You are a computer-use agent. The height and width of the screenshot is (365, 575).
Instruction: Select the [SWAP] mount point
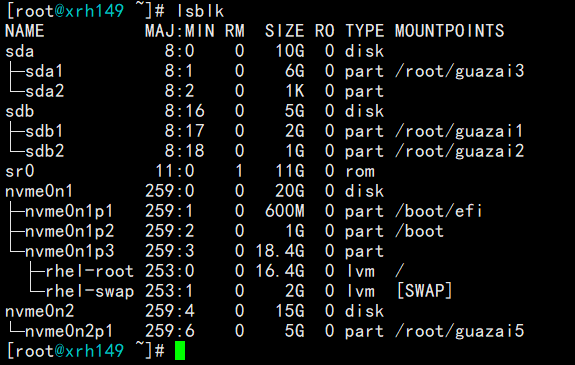coord(424,291)
